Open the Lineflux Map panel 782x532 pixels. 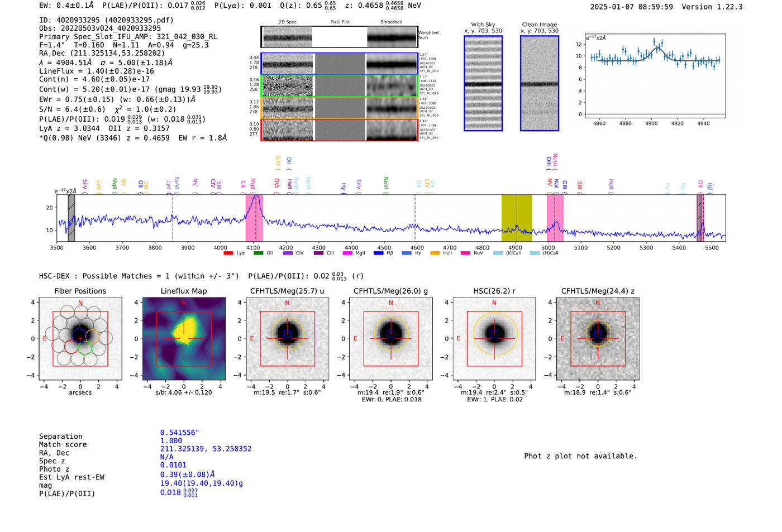click(x=184, y=339)
